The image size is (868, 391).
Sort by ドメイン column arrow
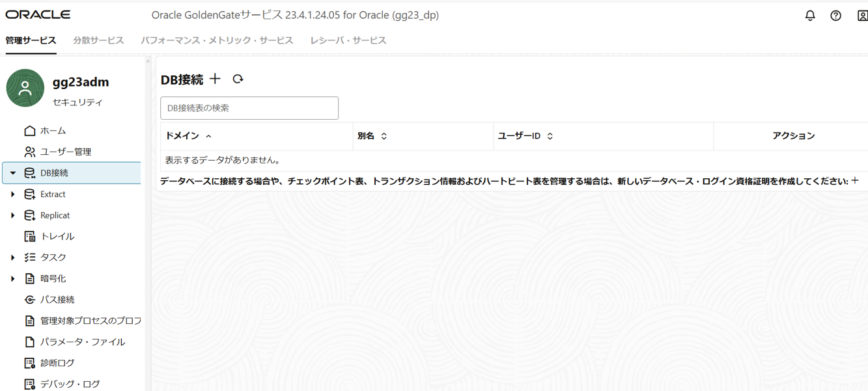click(x=208, y=136)
